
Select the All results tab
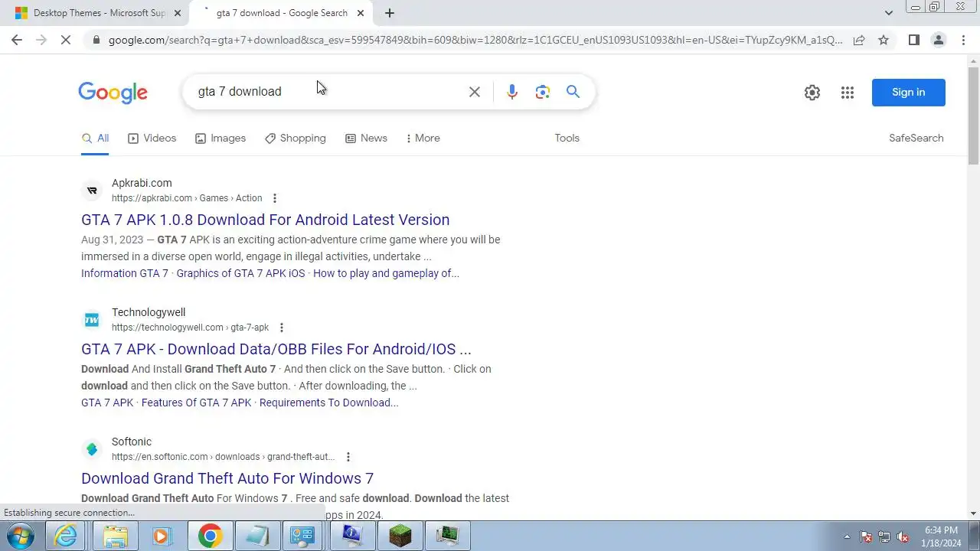95,139
